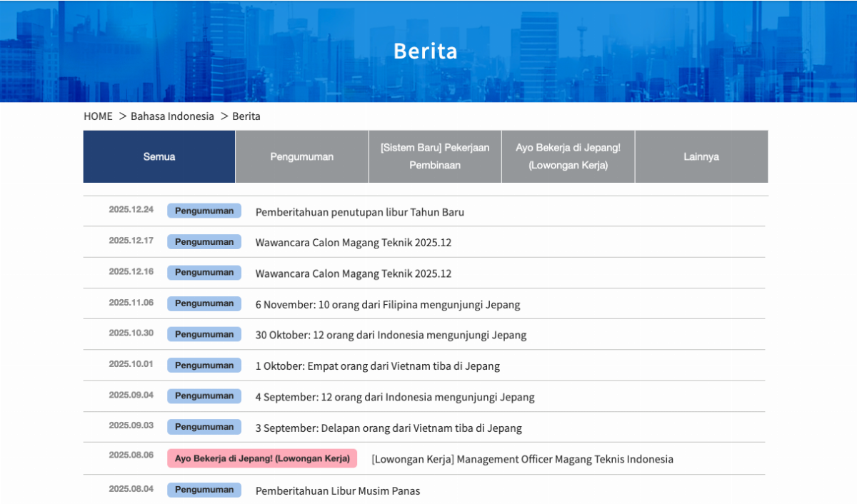Open 3 September Vietnam arrival article
857x504 pixels.
point(389,428)
